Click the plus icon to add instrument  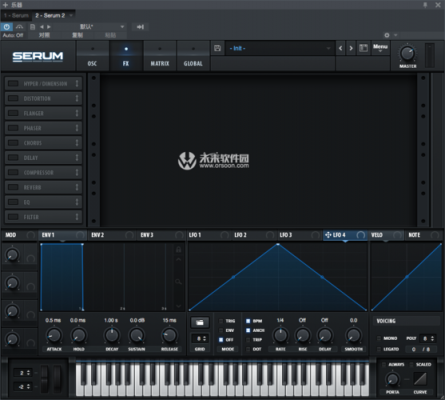click(x=5, y=5)
